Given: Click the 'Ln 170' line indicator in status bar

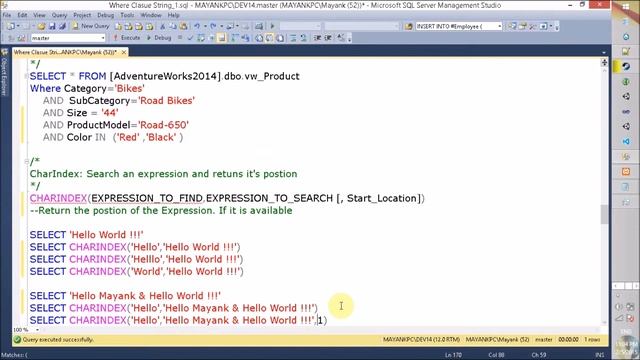Looking at the screenshot, I should [x=453, y=355].
